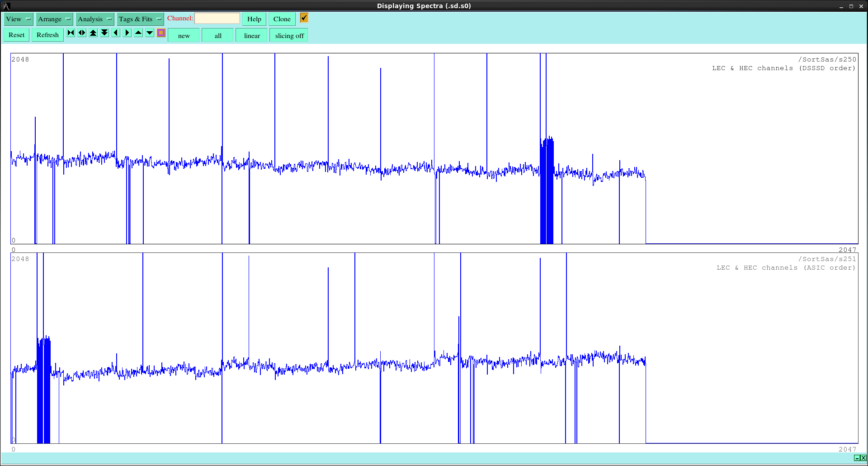Toggle the orange checkmark box beside Clone
868x466 pixels.
(x=304, y=18)
